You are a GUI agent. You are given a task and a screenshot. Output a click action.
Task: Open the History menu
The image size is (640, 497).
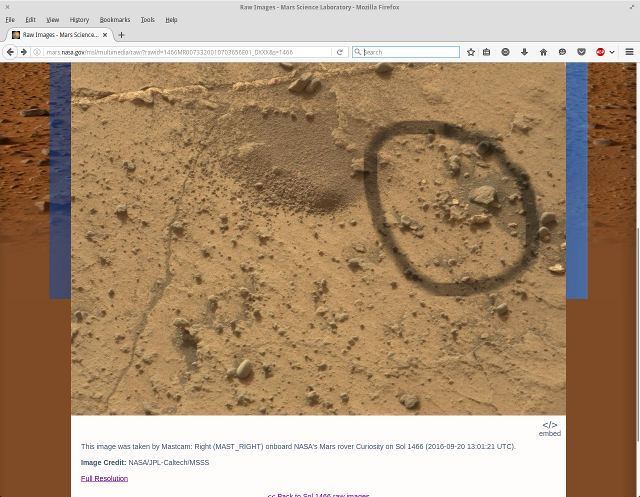79,19
